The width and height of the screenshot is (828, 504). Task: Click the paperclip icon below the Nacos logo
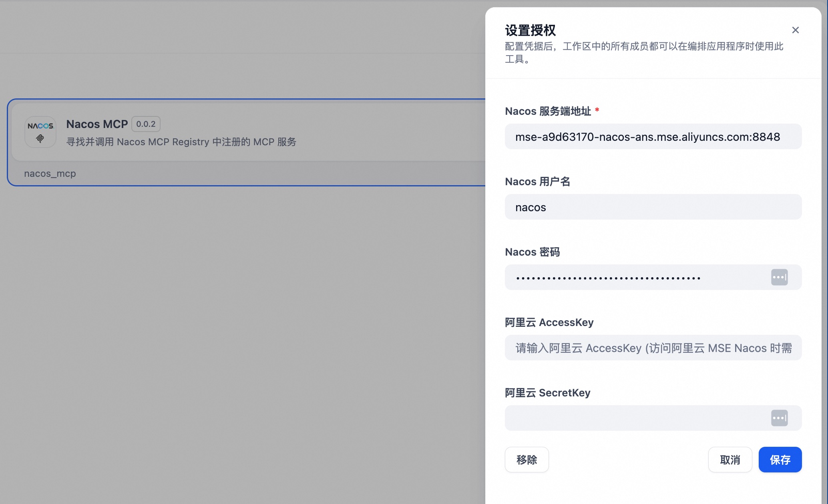pyautogui.click(x=40, y=139)
